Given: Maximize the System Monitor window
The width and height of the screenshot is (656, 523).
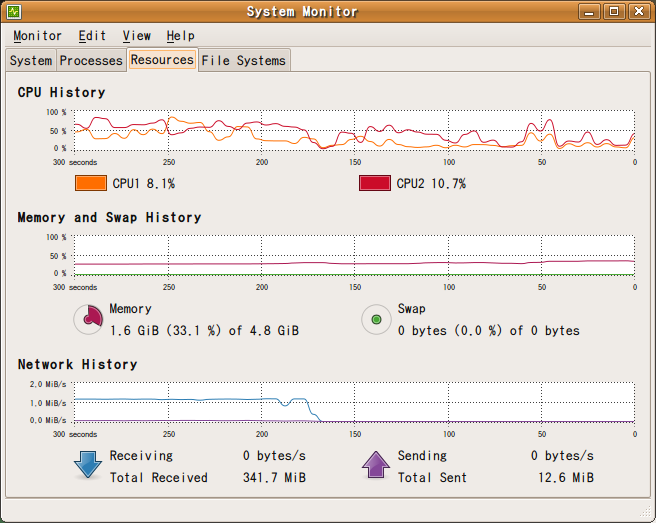Looking at the screenshot, I should 614,12.
